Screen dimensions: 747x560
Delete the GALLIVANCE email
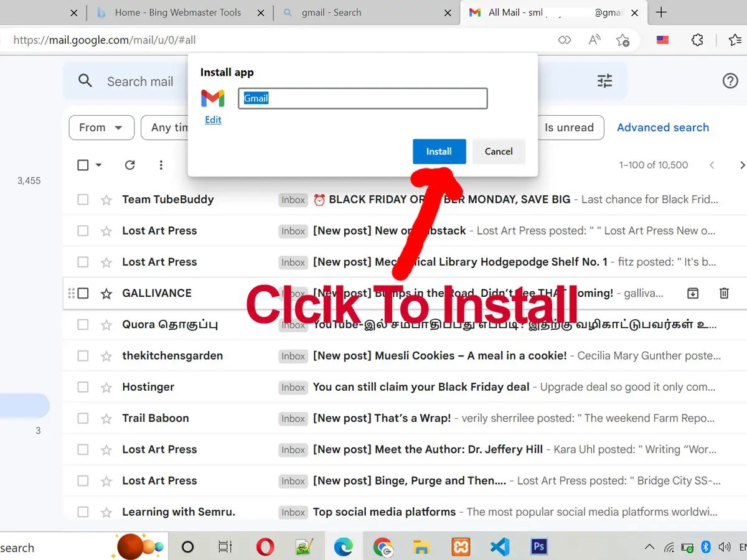pyautogui.click(x=724, y=292)
